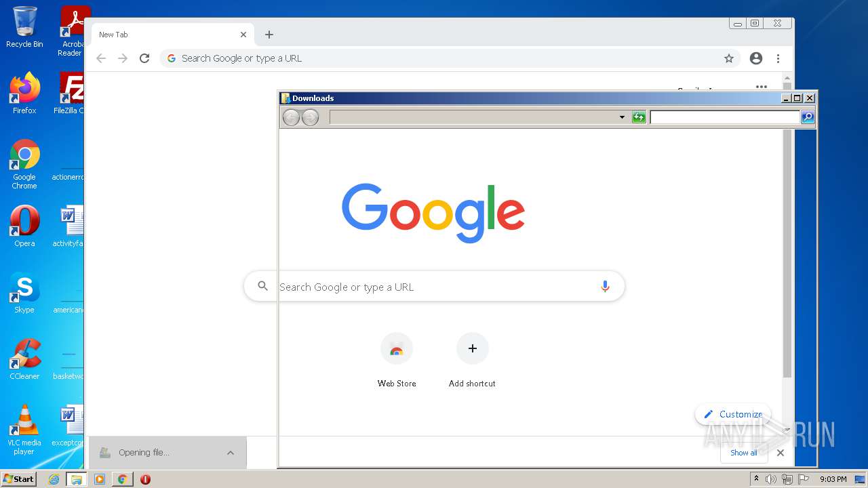The image size is (868, 488).
Task: Open CCleaner desktop icon
Action: (24, 359)
